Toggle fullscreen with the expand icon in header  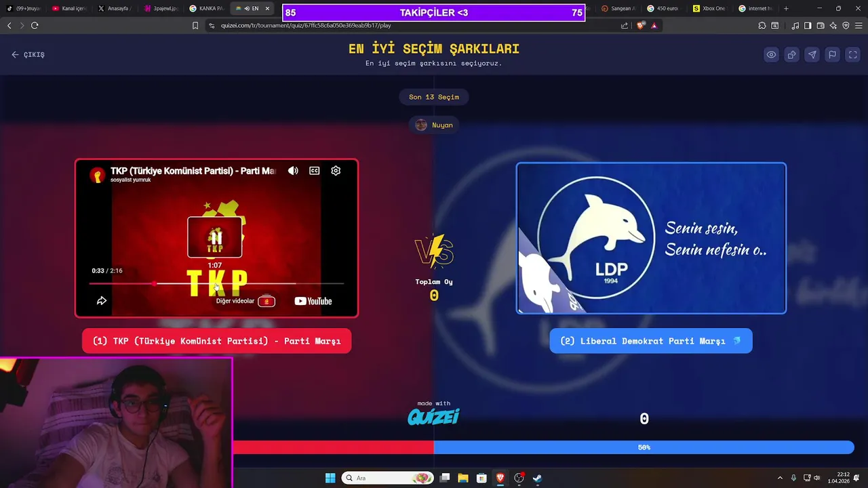(x=853, y=55)
